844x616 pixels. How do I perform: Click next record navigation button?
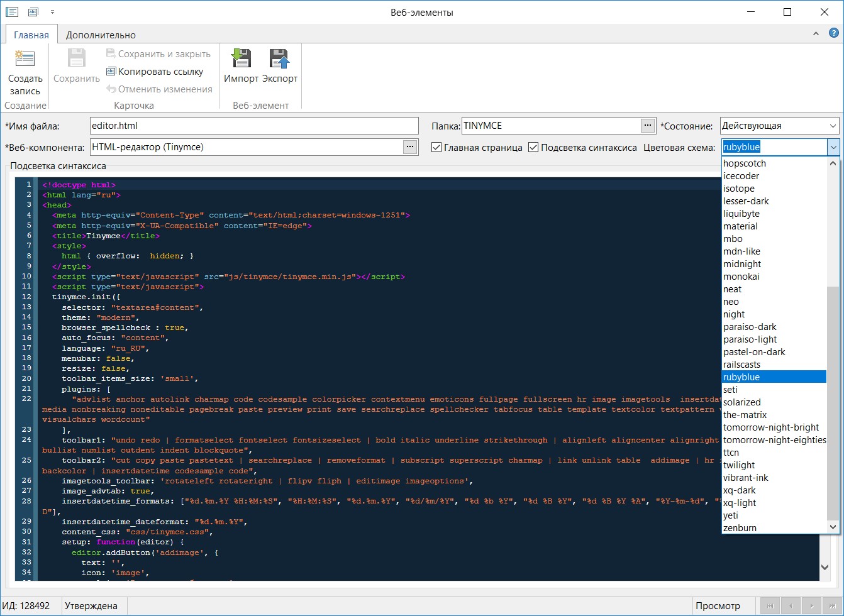tap(811, 606)
